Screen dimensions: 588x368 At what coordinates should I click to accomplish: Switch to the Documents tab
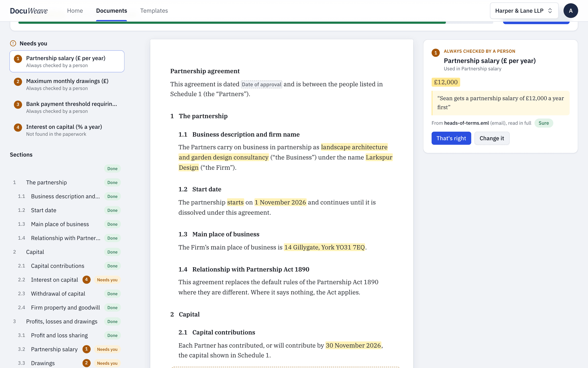111,11
